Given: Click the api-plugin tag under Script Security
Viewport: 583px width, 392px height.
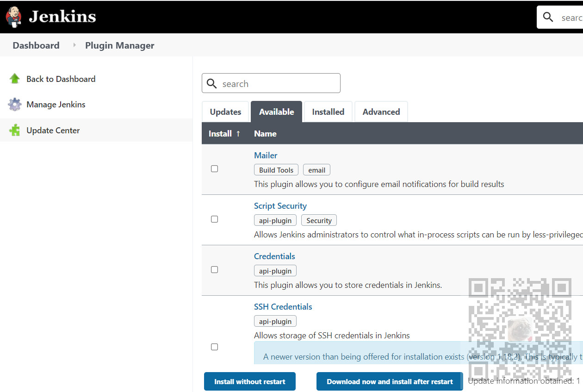Looking at the screenshot, I should point(275,220).
